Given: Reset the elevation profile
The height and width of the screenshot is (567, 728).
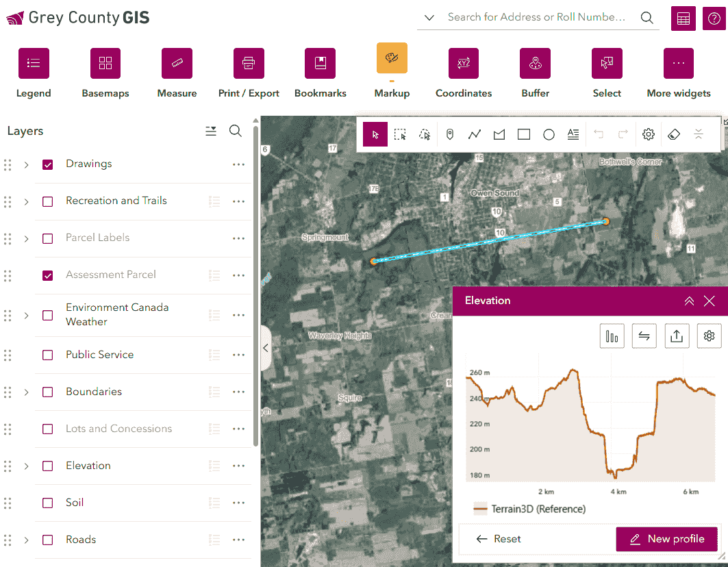Looking at the screenshot, I should pyautogui.click(x=498, y=539).
